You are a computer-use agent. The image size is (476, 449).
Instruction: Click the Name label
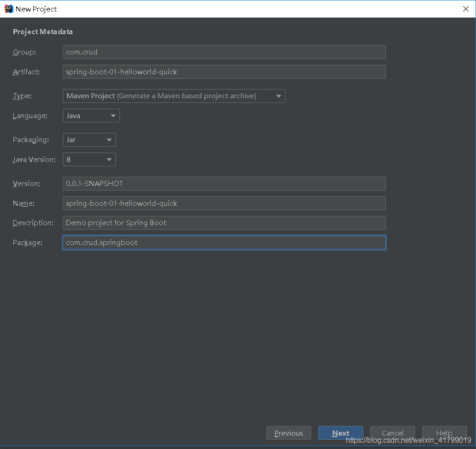pos(24,203)
